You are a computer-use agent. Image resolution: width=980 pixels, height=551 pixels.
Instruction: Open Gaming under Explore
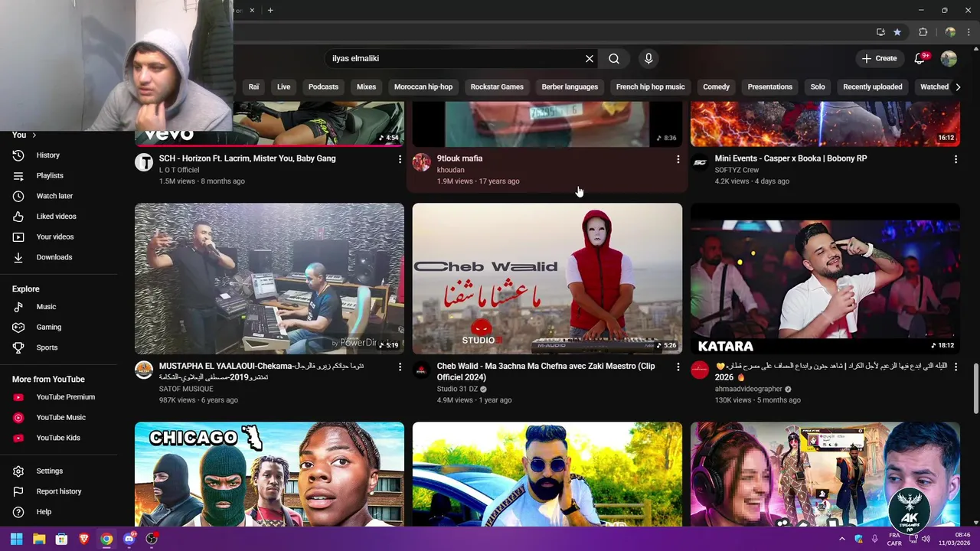pyautogui.click(x=48, y=327)
